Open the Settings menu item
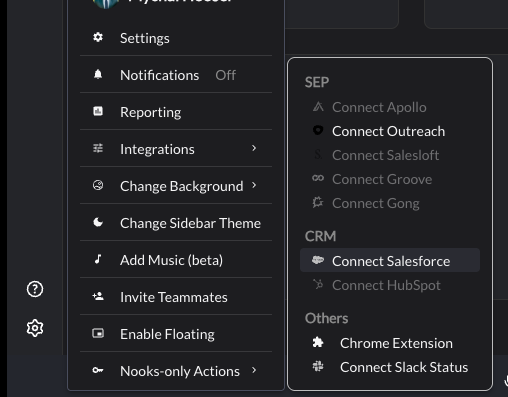The width and height of the screenshot is (508, 397). [x=176, y=38]
